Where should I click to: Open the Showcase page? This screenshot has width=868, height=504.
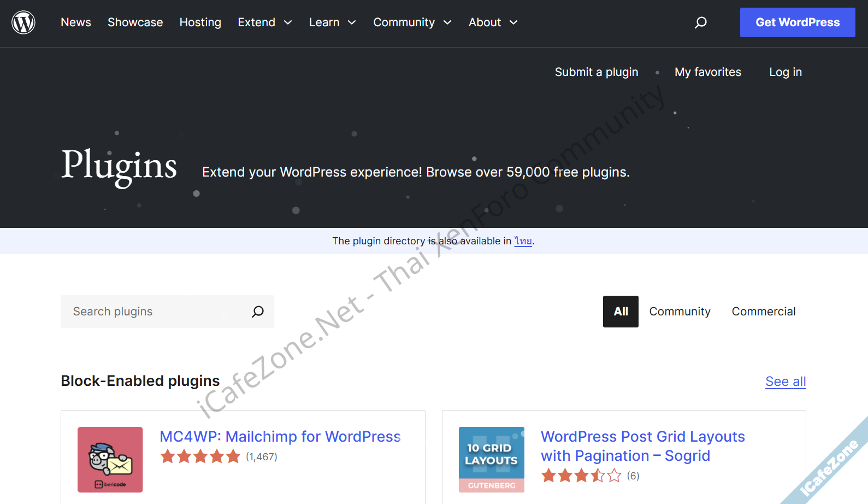click(135, 22)
